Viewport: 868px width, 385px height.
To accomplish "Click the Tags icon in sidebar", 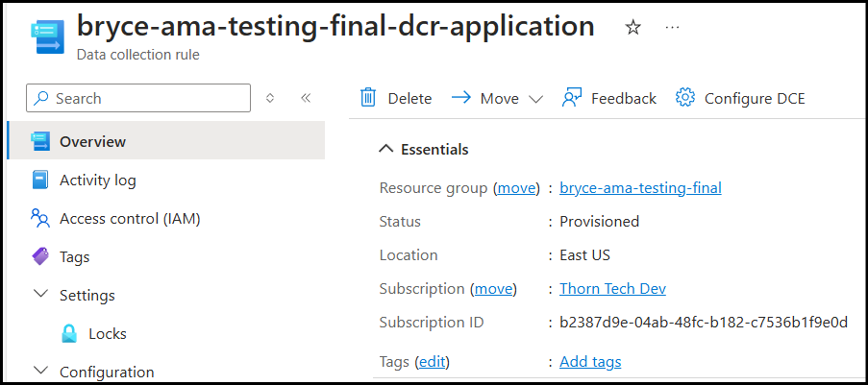I will click(40, 256).
